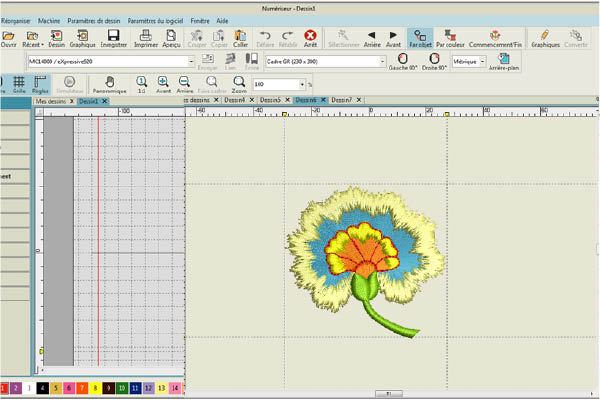Click the Zoom magnifier tool
This screenshot has width=600, height=400.
[239, 84]
